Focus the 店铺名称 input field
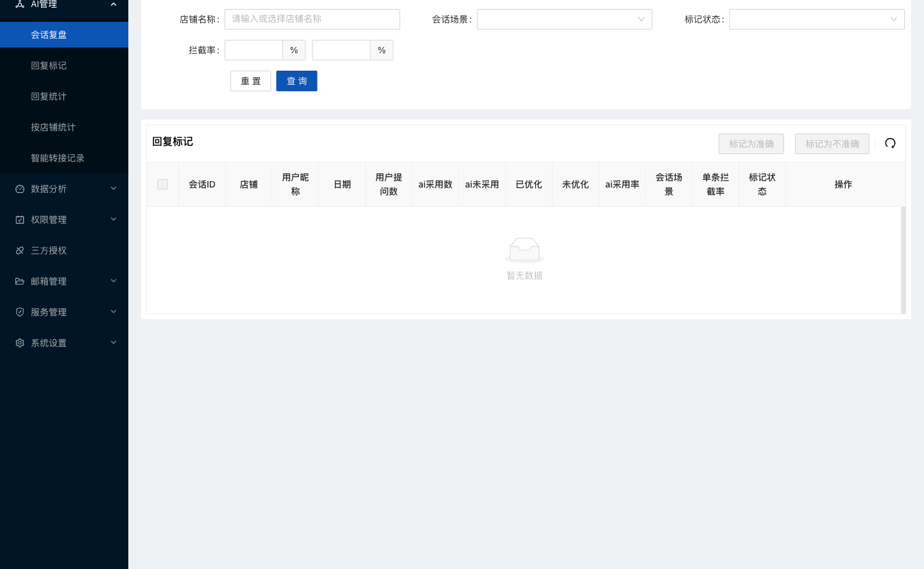Viewport: 924px width, 569px height. click(312, 19)
